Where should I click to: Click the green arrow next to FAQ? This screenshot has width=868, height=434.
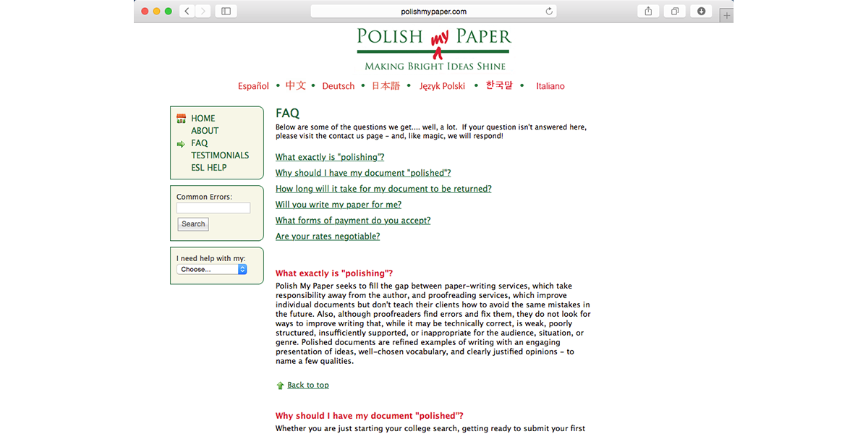click(181, 144)
